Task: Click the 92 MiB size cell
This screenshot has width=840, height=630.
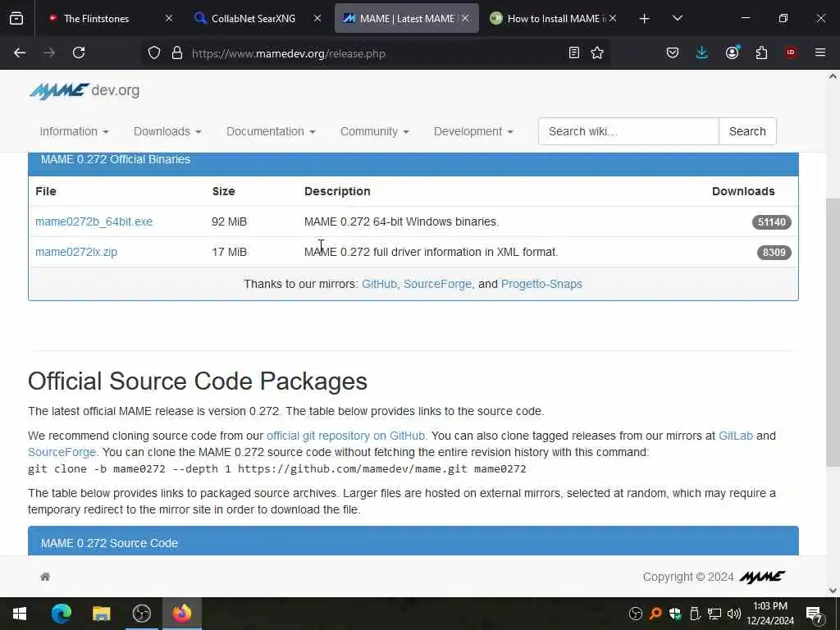Action: click(x=230, y=221)
